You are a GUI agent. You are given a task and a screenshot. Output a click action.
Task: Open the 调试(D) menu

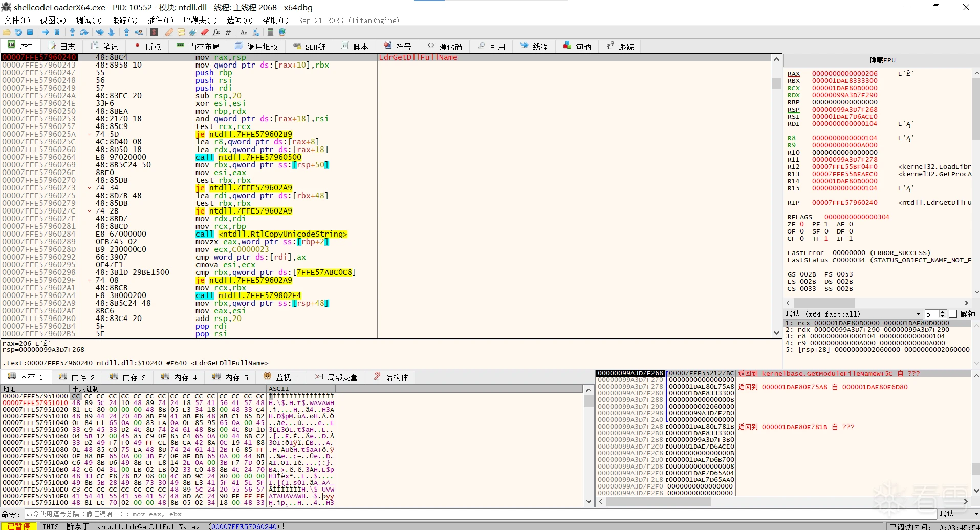[x=89, y=20]
